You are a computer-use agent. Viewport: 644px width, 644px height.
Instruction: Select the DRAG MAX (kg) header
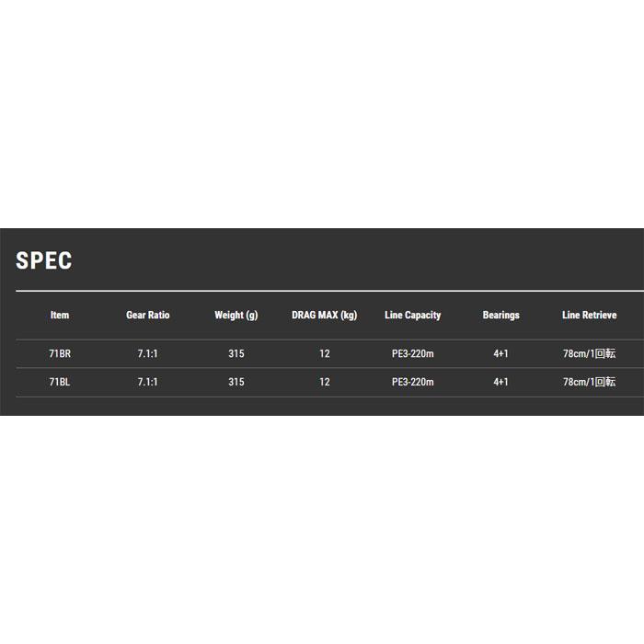tap(325, 316)
